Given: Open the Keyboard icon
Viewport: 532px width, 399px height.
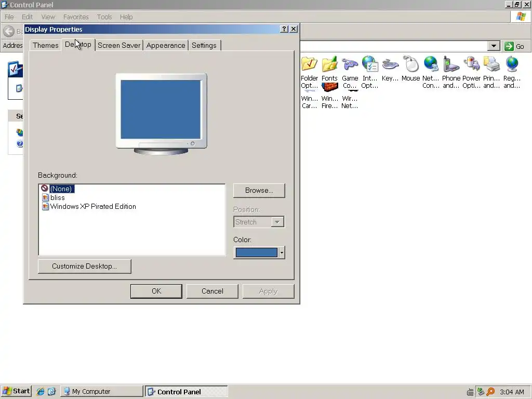Looking at the screenshot, I should point(390,64).
